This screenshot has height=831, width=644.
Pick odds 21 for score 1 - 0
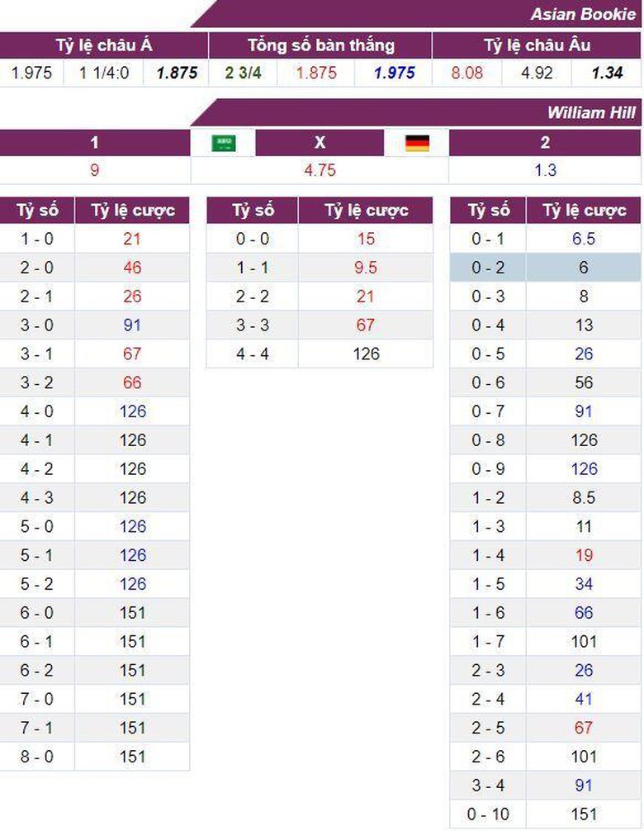coord(132,239)
